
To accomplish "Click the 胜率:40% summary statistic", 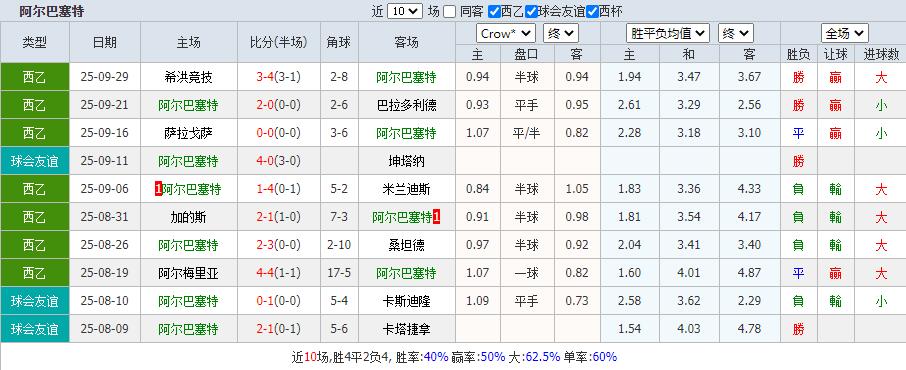I will click(421, 357).
